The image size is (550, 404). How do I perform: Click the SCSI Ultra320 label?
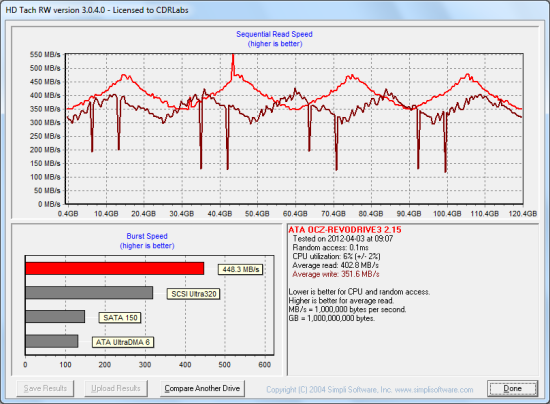pyautogui.click(x=194, y=294)
